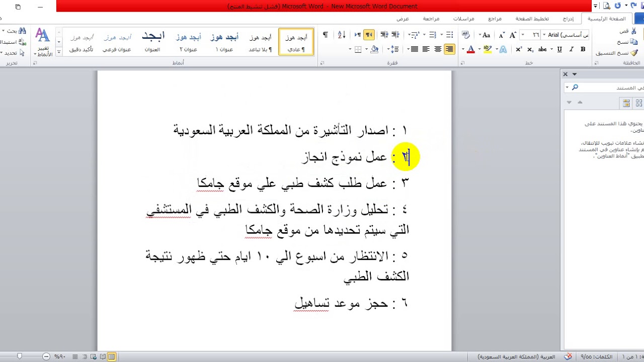The image size is (644, 362).
Task: Click the word count in status bar
Action: tap(597, 357)
